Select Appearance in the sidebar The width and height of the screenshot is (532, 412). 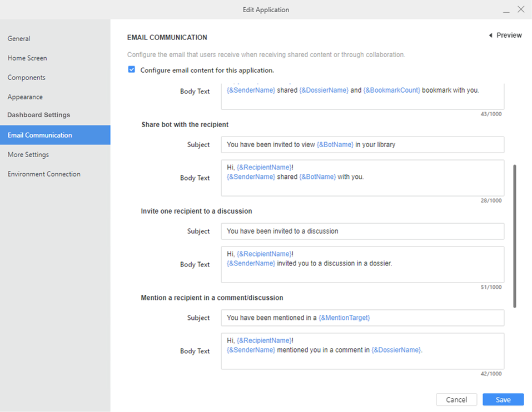[25, 97]
